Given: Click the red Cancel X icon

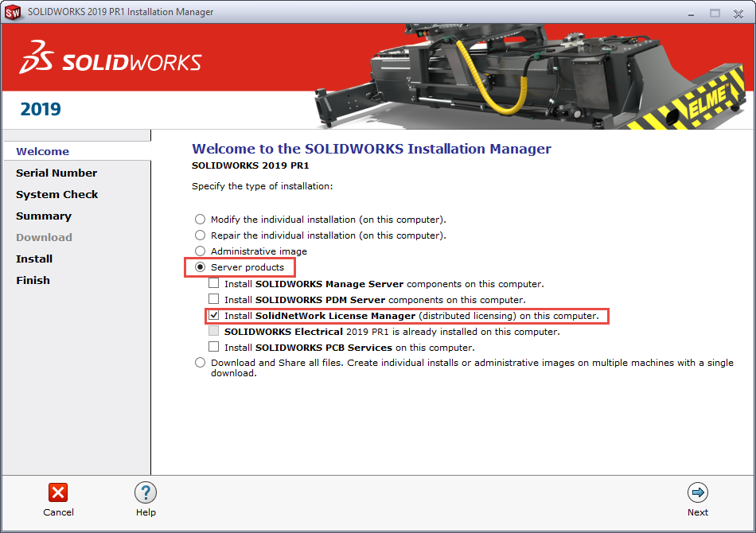Looking at the screenshot, I should [x=58, y=492].
